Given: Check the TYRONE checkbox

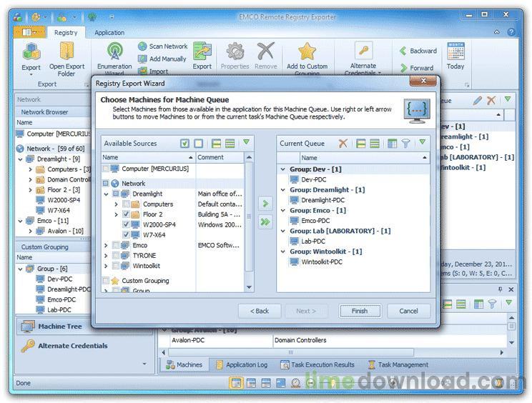Looking at the screenshot, I should pos(116,255).
